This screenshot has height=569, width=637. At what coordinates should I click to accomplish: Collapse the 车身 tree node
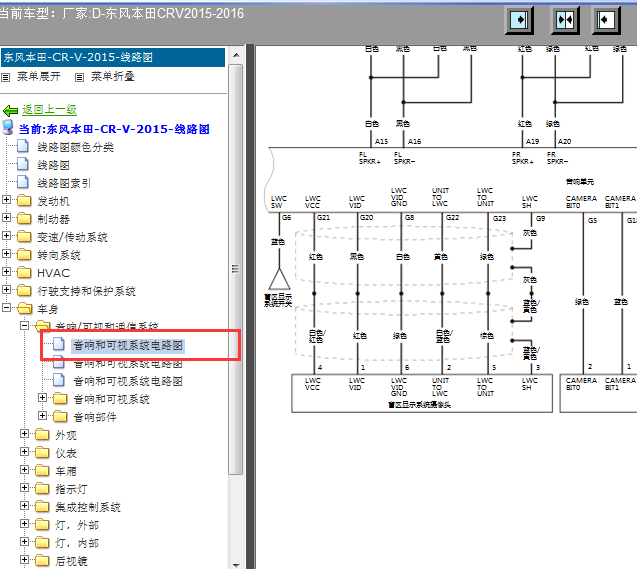6,307
